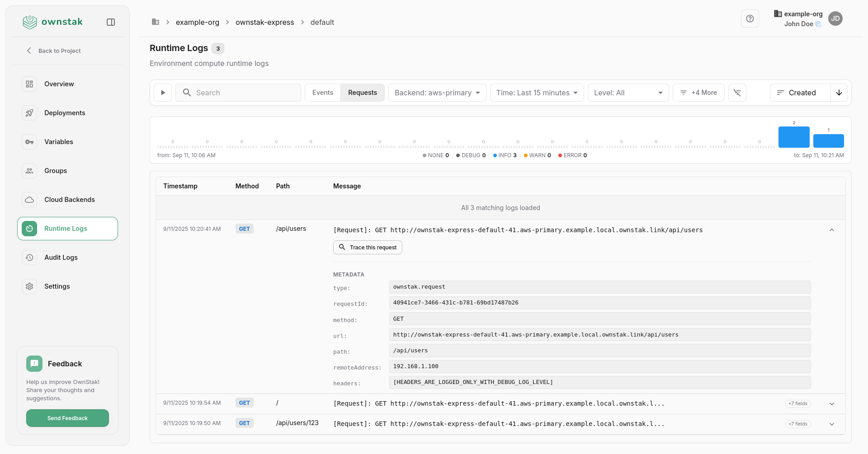Toggle sort direction arrow
The width and height of the screenshot is (868, 454).
tap(839, 93)
